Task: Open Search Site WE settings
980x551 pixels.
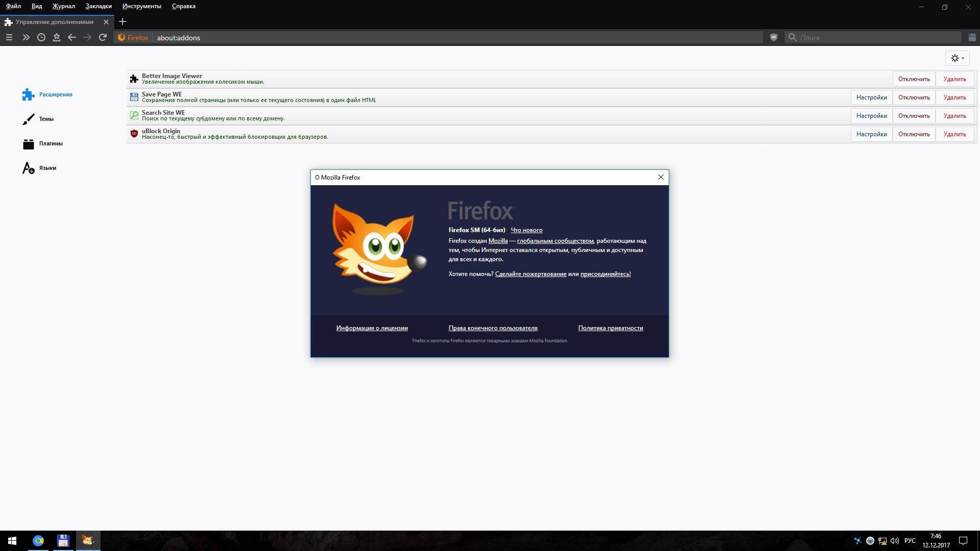Action: 871,116
